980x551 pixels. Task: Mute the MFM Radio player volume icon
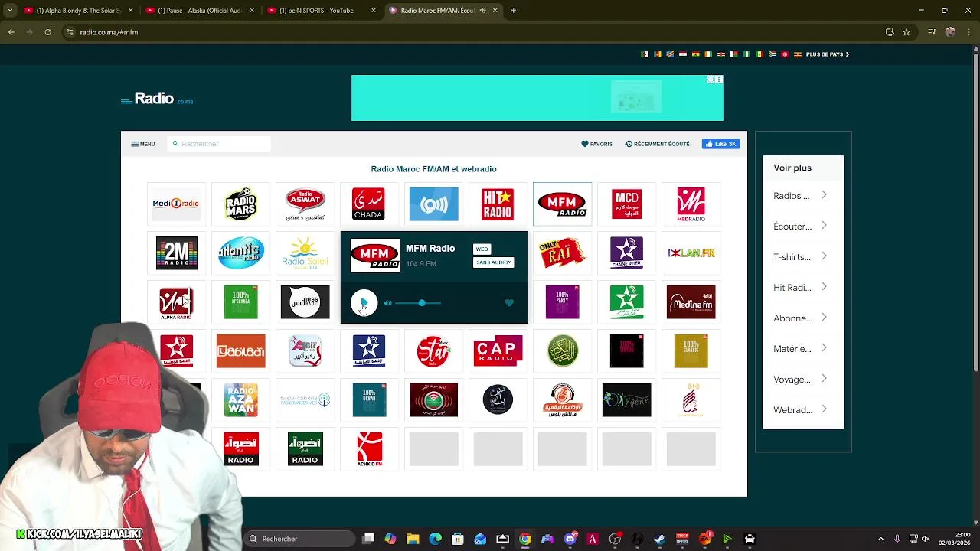click(387, 303)
